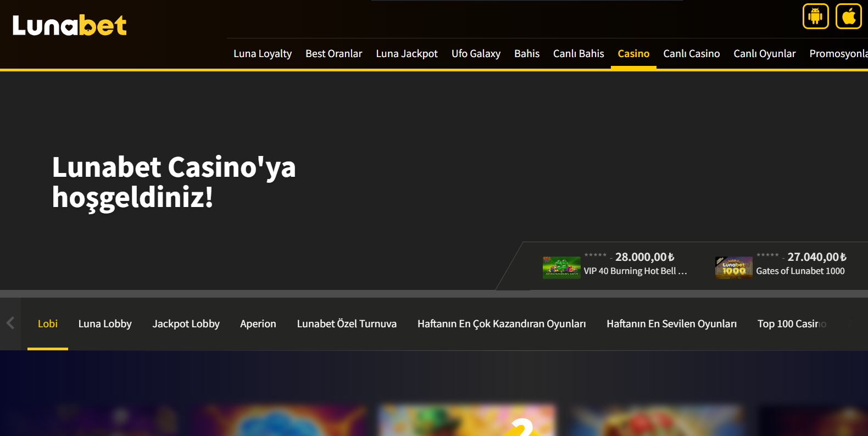Image resolution: width=868 pixels, height=436 pixels.
Task: Select the Casino navigation item
Action: click(x=633, y=54)
